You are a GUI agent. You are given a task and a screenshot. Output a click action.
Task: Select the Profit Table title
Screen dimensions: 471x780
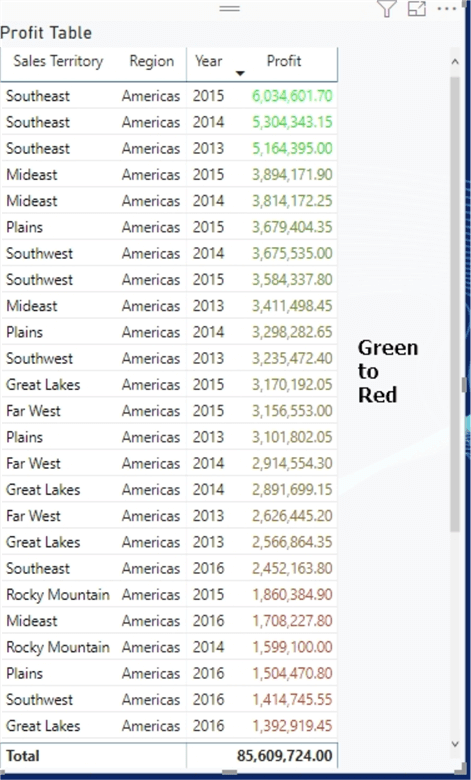tap(46, 33)
